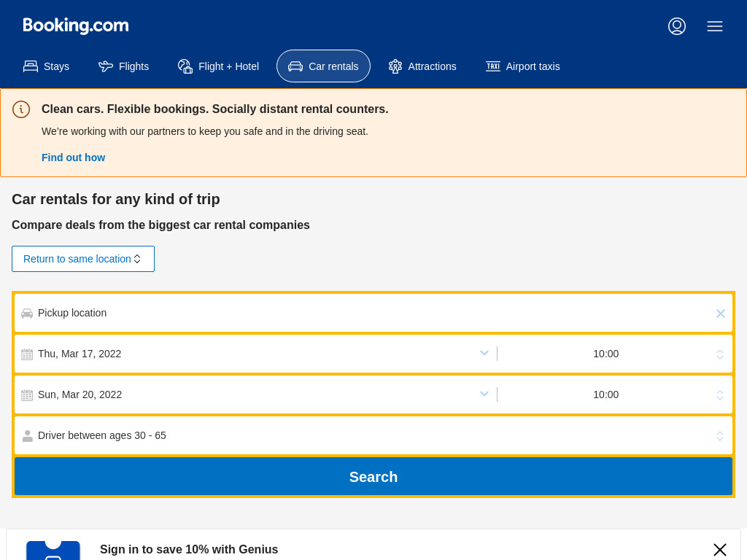This screenshot has height=560, width=747.
Task: Click the calendar icon beside Thu, Mar 17
Action: tap(27, 354)
